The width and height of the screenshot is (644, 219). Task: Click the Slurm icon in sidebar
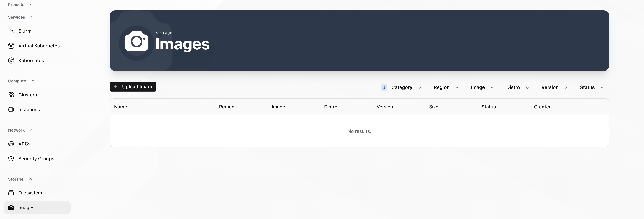point(11,31)
